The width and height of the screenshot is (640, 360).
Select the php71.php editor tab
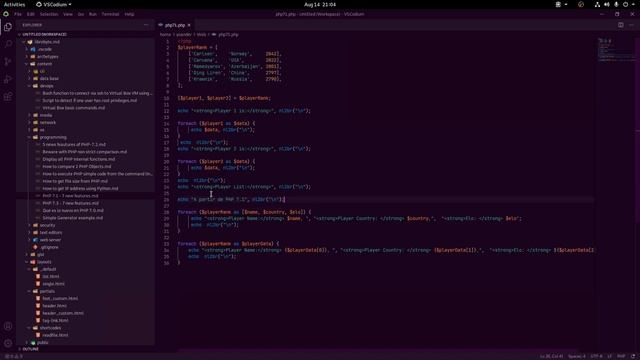click(175, 25)
